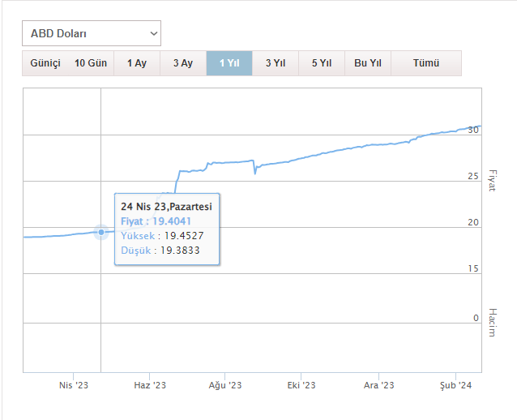Click the active 1 Yıl tab
The image size is (517, 420).
pos(229,63)
